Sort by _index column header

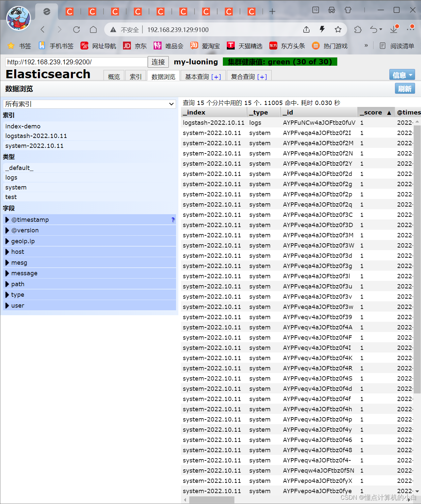(x=214, y=112)
